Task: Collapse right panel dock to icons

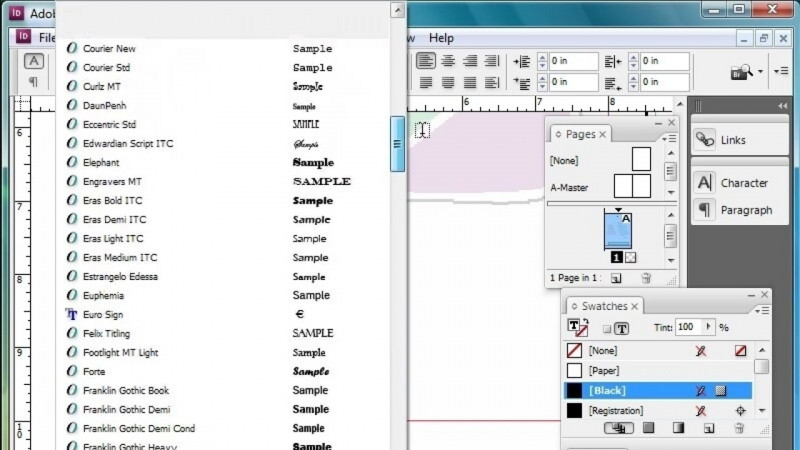Action: point(782,106)
